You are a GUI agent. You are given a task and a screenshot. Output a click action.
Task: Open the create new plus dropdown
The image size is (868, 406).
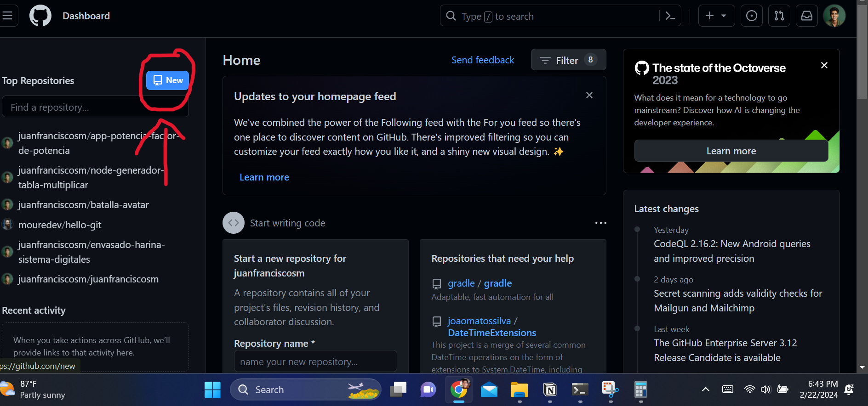(x=716, y=16)
